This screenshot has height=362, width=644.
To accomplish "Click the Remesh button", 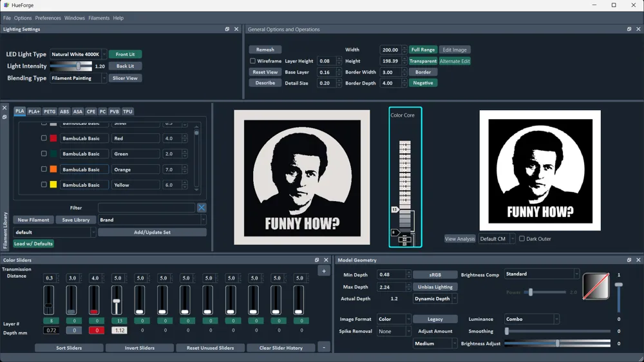I will click(x=265, y=50).
